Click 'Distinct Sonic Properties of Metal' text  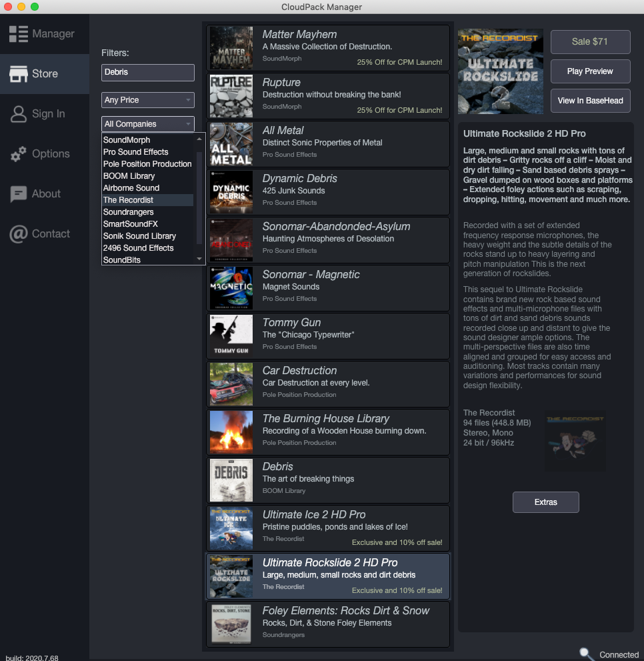[x=323, y=143]
